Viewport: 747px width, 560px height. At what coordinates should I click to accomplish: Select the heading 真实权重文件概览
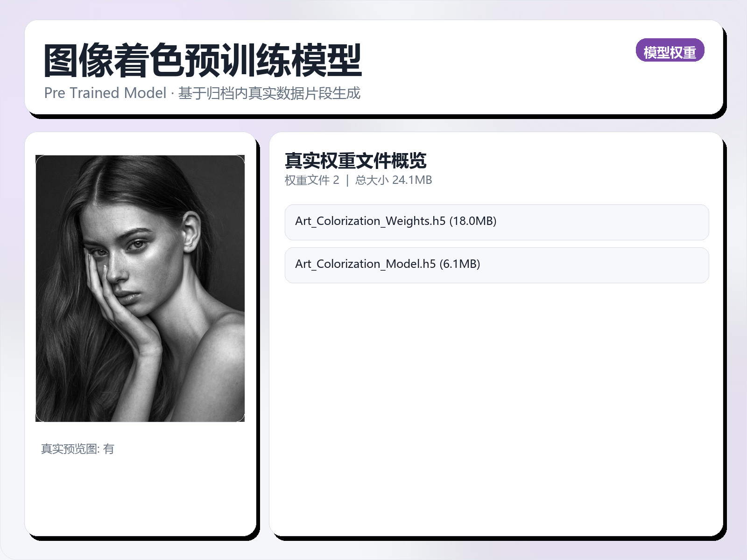(x=356, y=161)
